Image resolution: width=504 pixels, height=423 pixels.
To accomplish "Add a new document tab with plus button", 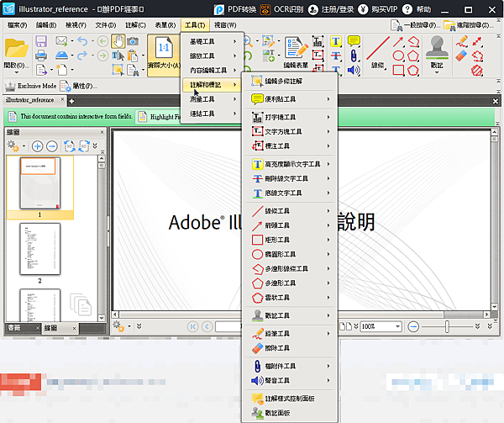I will (x=71, y=101).
